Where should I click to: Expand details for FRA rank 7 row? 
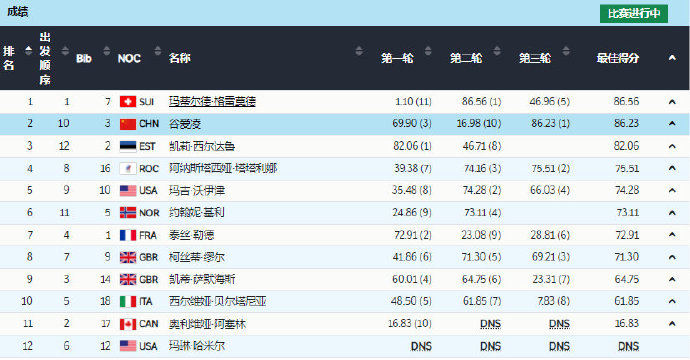coord(672,235)
